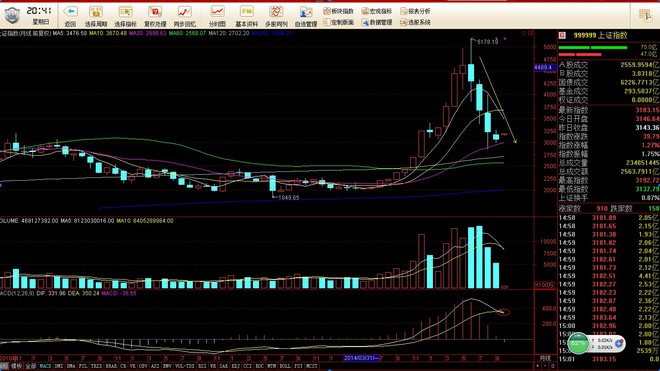Select the MCST indicator tab
This screenshot has height=371, width=660.
tap(312, 366)
